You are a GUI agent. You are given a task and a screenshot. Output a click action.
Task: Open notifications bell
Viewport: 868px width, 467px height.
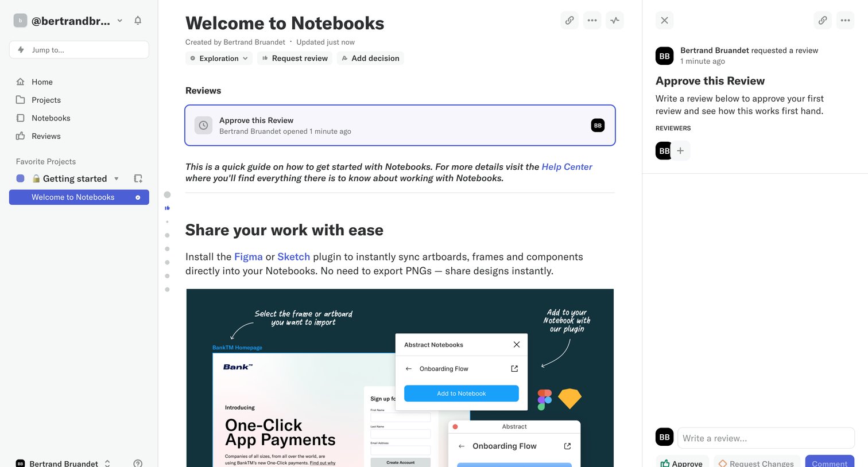(138, 21)
